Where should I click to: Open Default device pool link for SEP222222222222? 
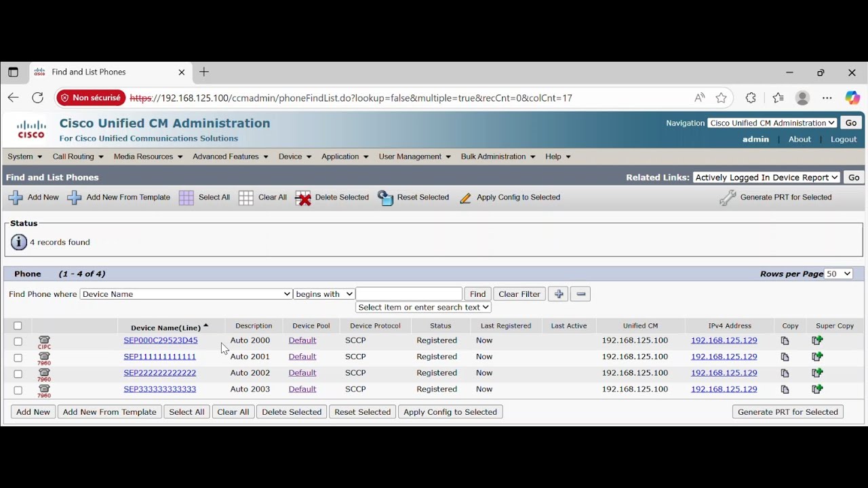point(302,373)
